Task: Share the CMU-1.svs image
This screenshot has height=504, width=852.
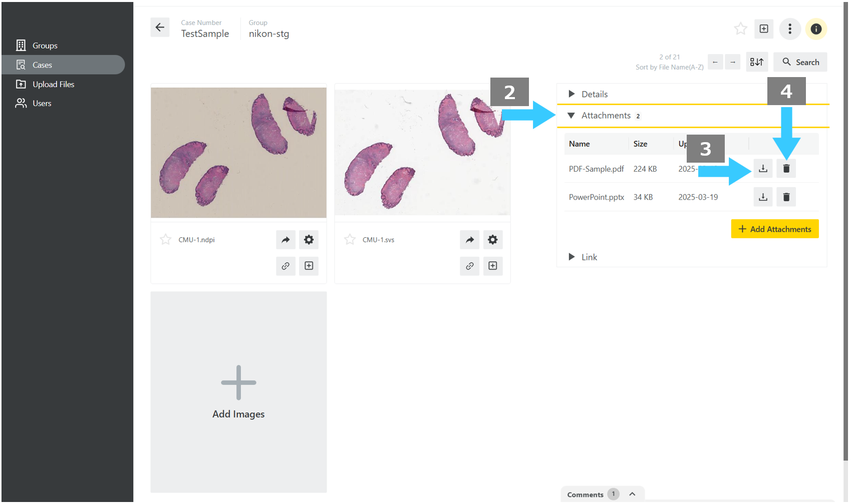Action: (470, 240)
